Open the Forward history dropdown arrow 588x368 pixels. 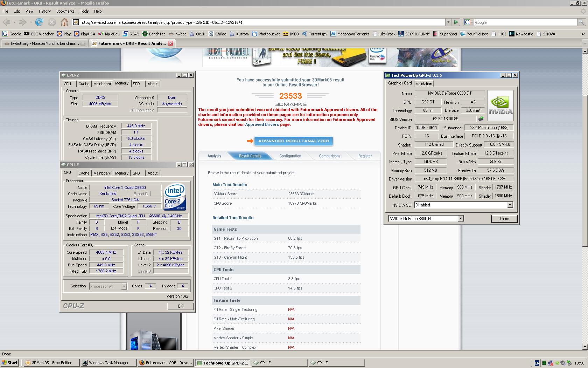(31, 22)
